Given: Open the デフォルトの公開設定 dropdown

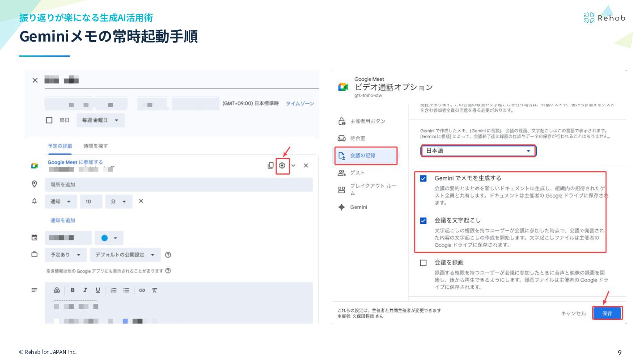Looking at the screenshot, I should (125, 255).
